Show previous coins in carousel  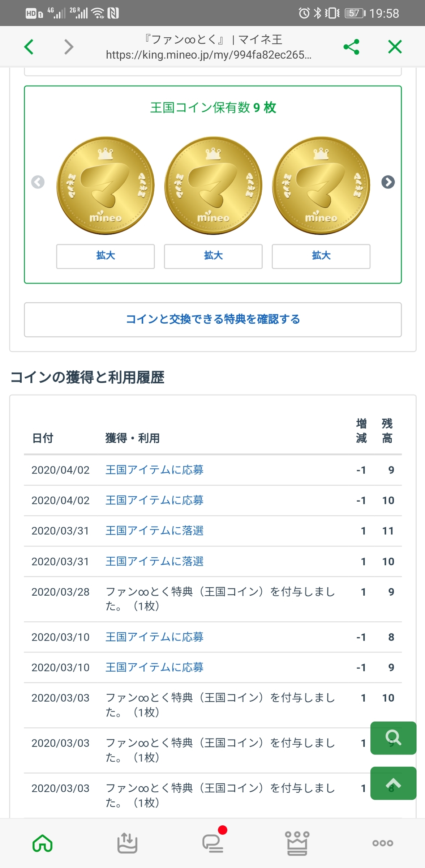coord(38,182)
